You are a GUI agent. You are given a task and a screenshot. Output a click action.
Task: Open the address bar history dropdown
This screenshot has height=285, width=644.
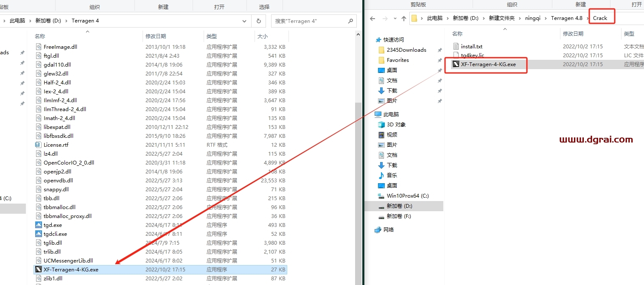244,20
